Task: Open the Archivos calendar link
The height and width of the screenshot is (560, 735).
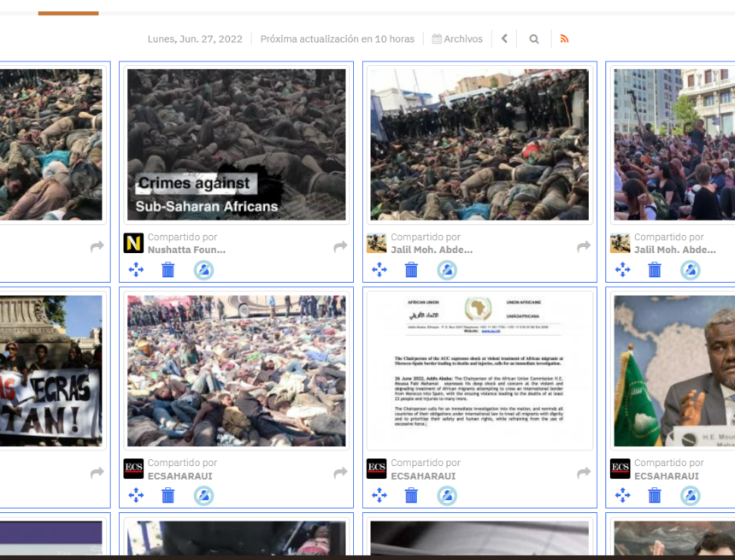Action: click(457, 38)
